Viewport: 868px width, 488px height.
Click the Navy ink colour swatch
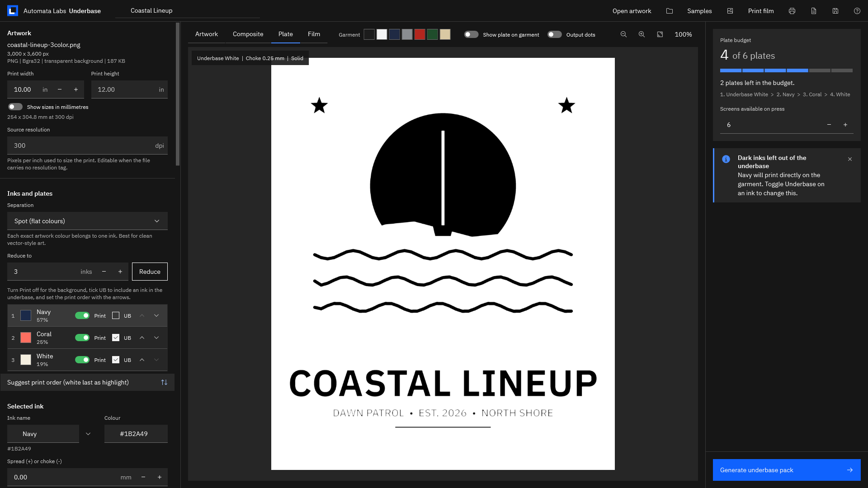26,315
